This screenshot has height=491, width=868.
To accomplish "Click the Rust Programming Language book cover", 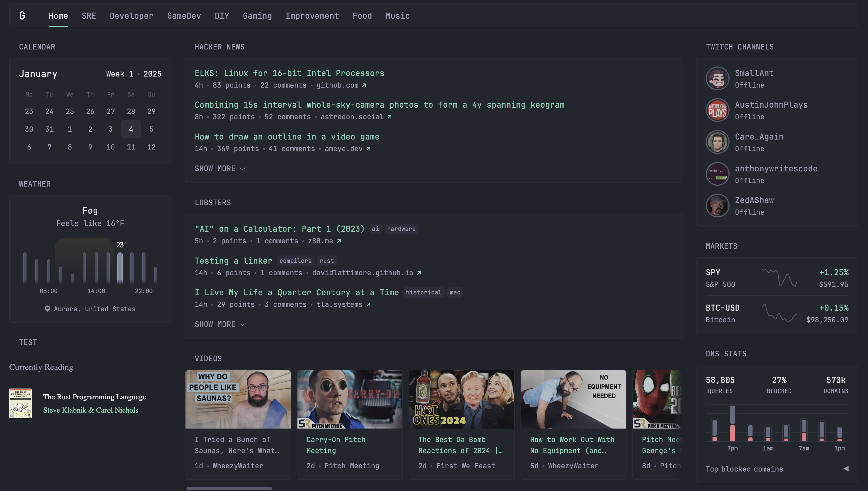I will 21,403.
